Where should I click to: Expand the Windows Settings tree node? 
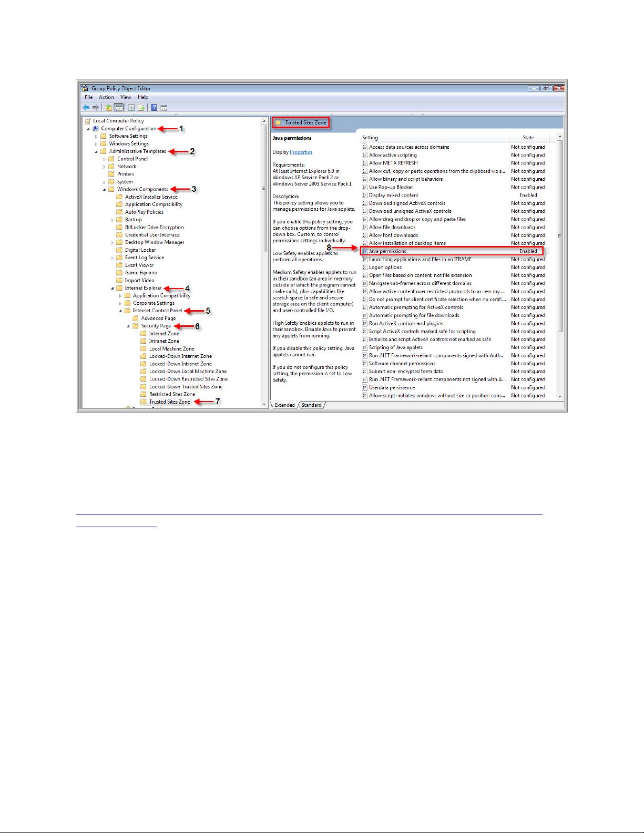click(x=96, y=144)
